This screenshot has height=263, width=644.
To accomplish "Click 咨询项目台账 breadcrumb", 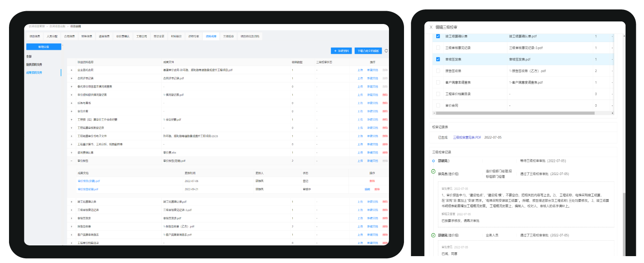I will tap(57, 27).
